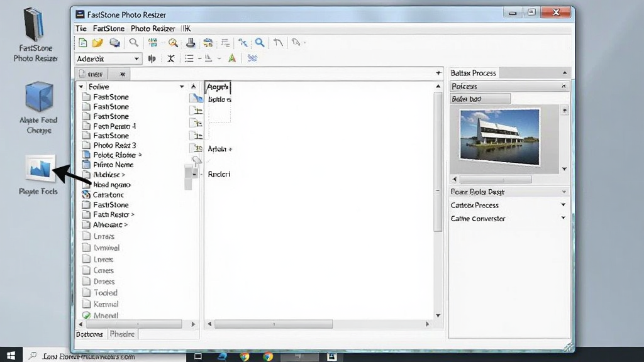Click the X-shaped icon in second toolbar row
This screenshot has width=644, height=362.
(x=171, y=58)
